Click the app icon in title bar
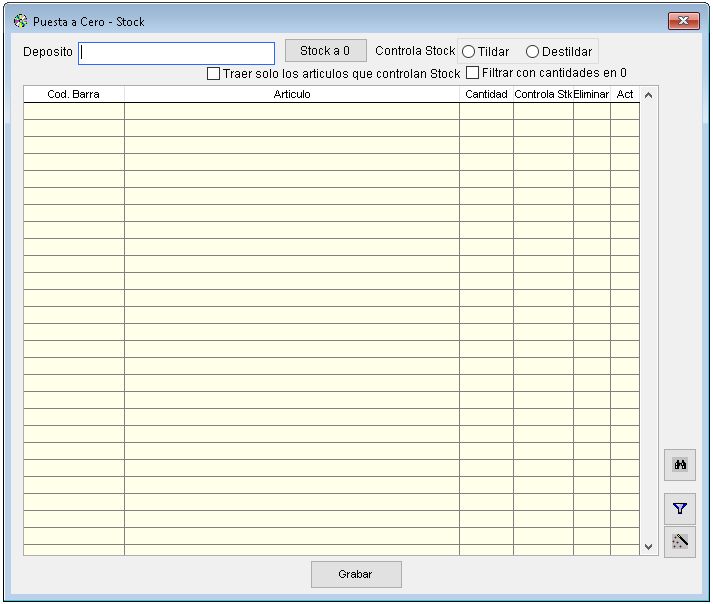The height and width of the screenshot is (604, 713). coord(20,21)
